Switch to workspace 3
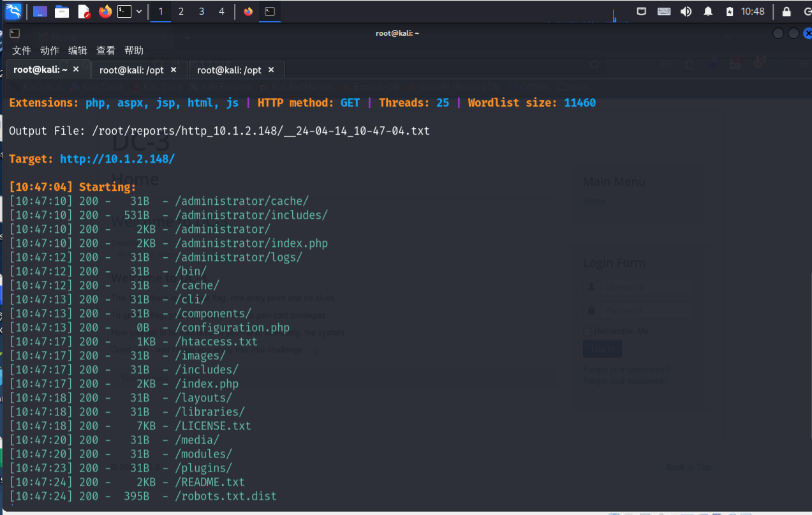The height and width of the screenshot is (515, 812). (202, 11)
